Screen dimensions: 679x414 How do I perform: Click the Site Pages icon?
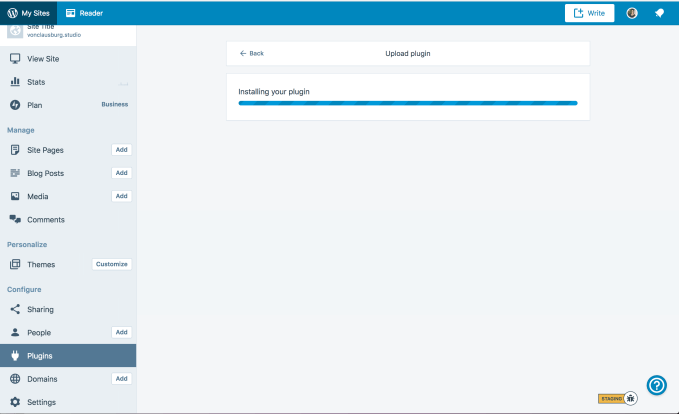coord(15,150)
